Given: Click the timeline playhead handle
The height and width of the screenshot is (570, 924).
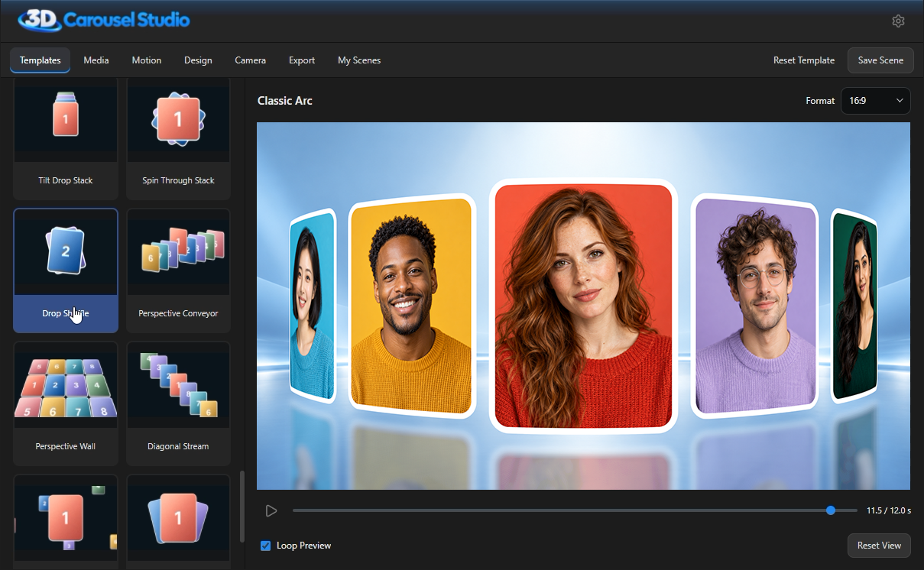Looking at the screenshot, I should click(x=831, y=510).
